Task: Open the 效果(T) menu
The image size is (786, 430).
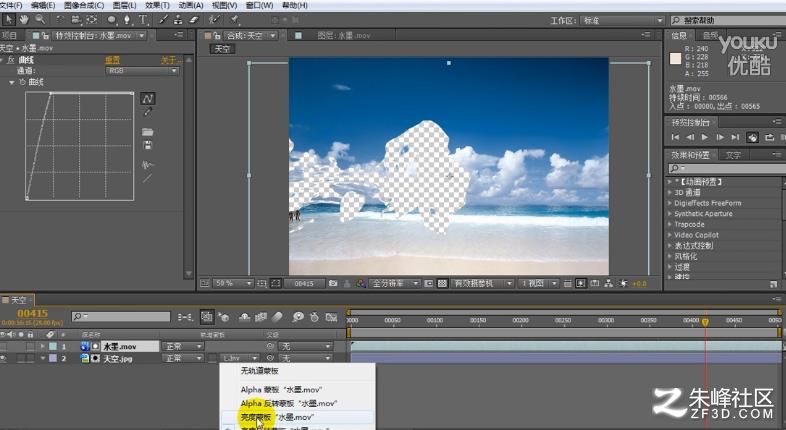Action: [x=157, y=5]
